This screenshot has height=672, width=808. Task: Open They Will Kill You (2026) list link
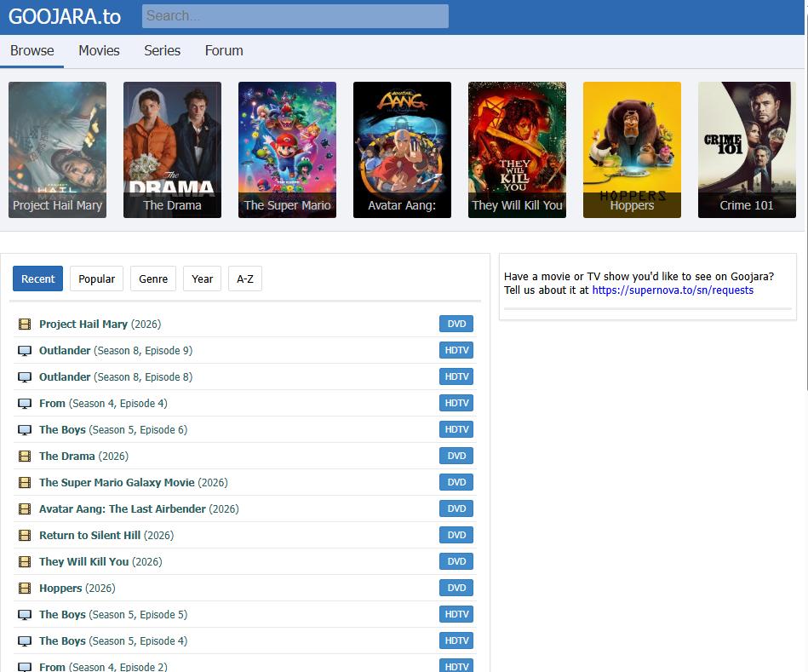(100, 562)
